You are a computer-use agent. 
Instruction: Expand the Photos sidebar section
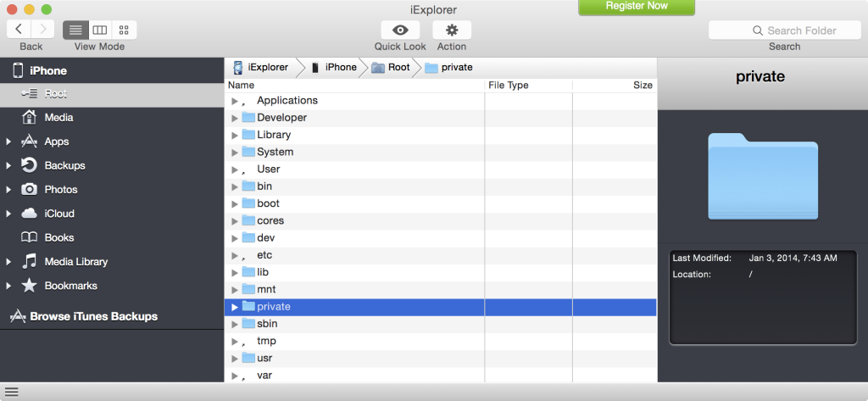[x=8, y=189]
